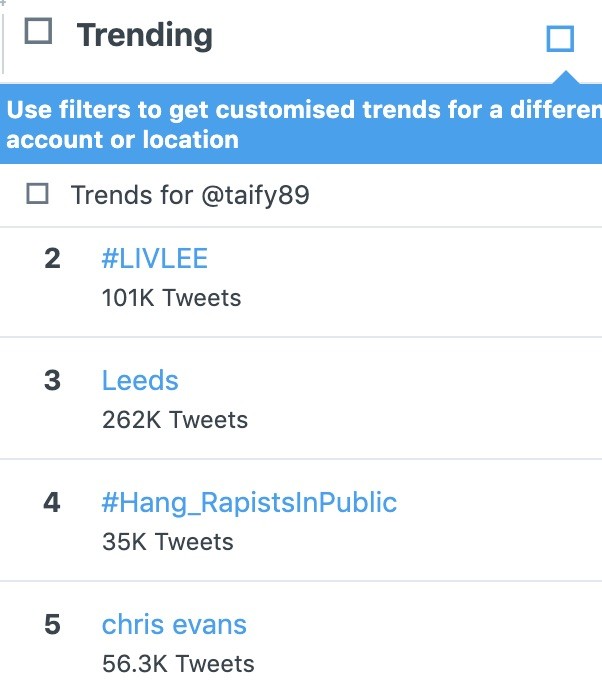Click rank number 2 beside #LIVLEE
This screenshot has width=602, height=696.
52,259
